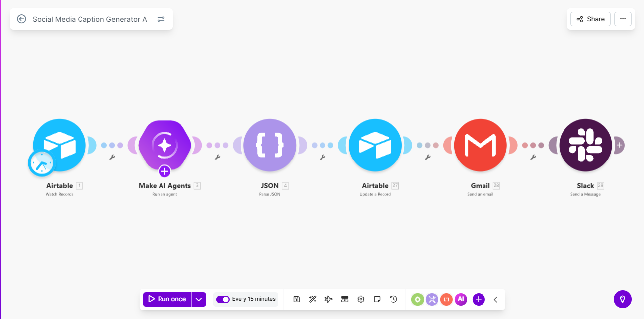Open the Make AI Agents module
This screenshot has width=644, height=319.
pyautogui.click(x=164, y=145)
